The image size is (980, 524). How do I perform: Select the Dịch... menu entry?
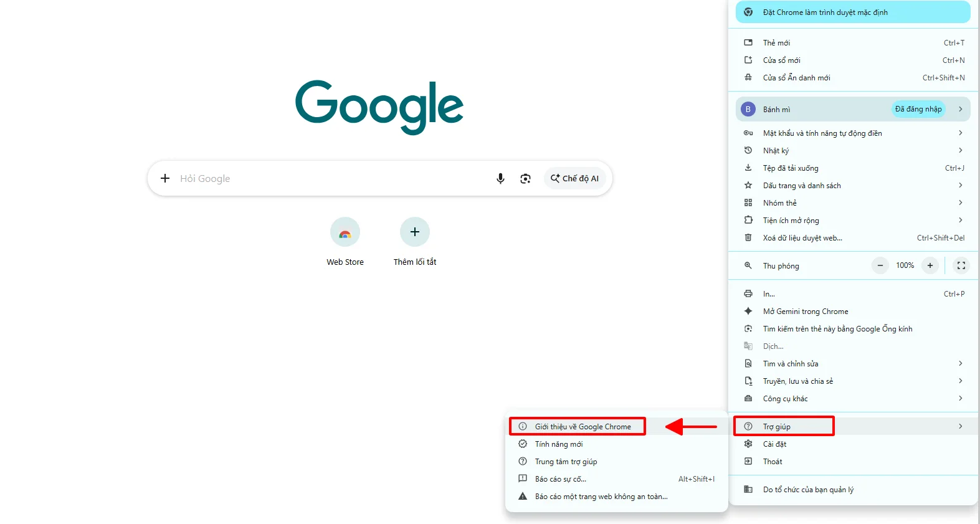tap(853, 346)
